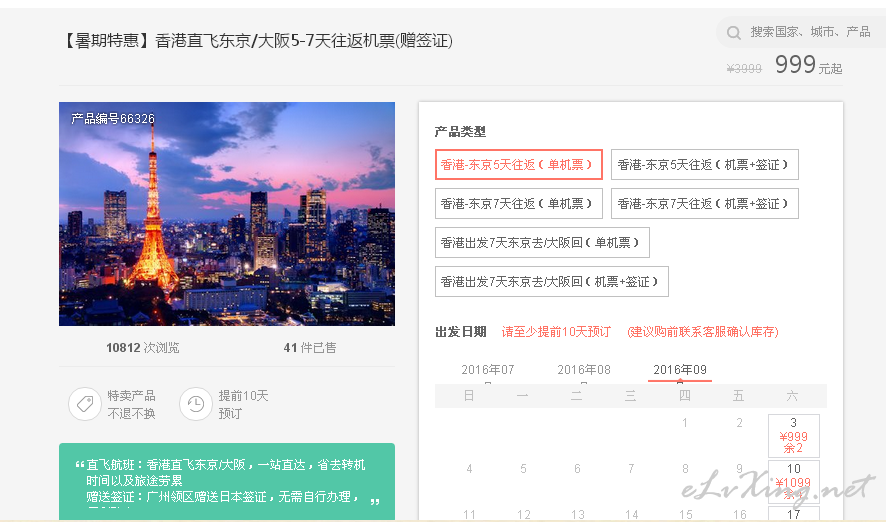
Task: Click the Tokyo Tower product photo
Action: pos(227,214)
